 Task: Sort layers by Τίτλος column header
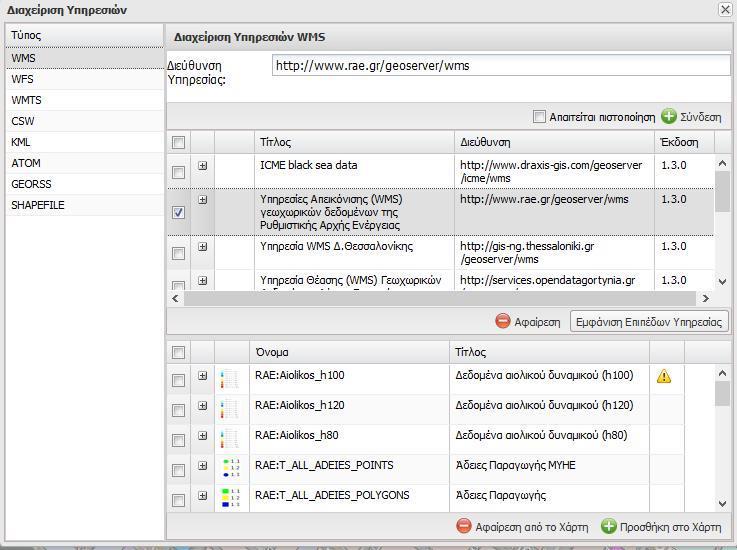pyautogui.click(x=549, y=352)
